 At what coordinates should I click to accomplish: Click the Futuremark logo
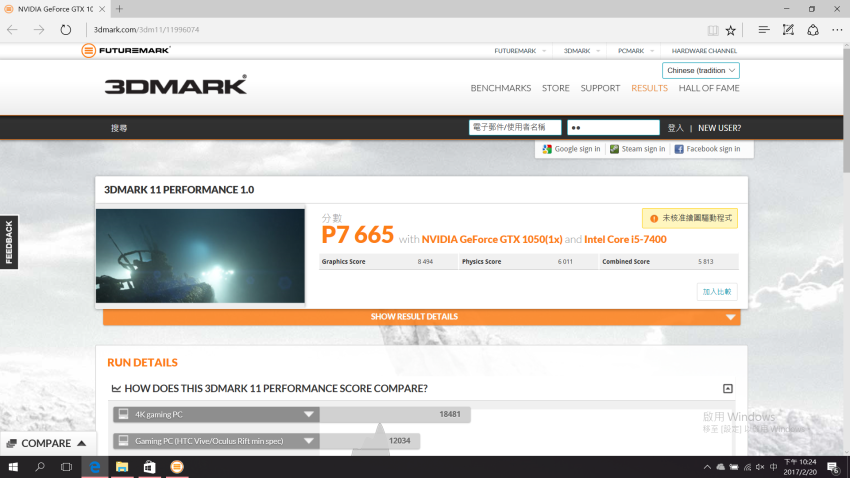126,50
